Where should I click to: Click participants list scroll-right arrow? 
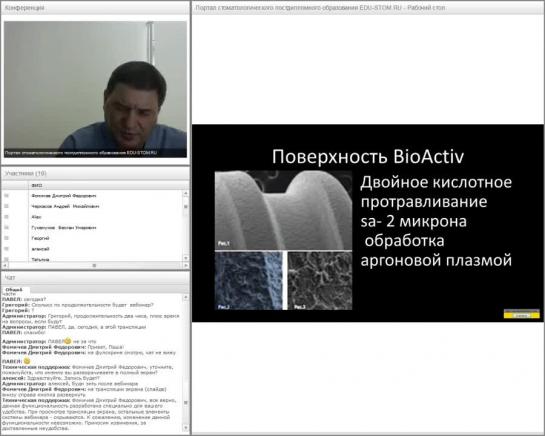tap(186, 265)
